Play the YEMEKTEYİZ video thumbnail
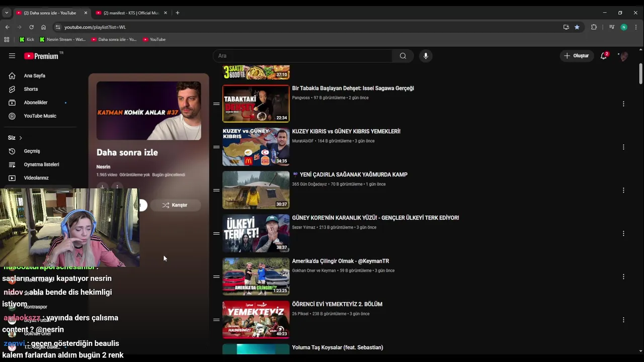 256,320
